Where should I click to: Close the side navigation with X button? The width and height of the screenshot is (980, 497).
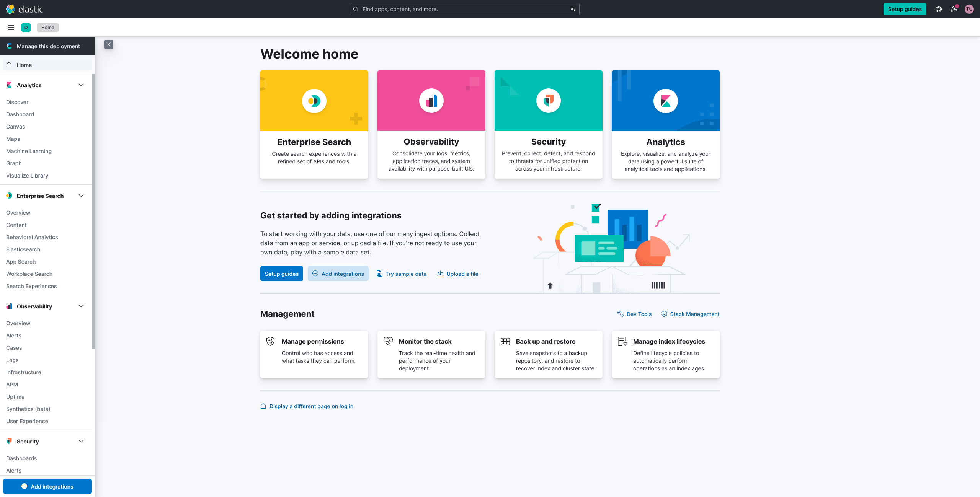[x=109, y=44]
